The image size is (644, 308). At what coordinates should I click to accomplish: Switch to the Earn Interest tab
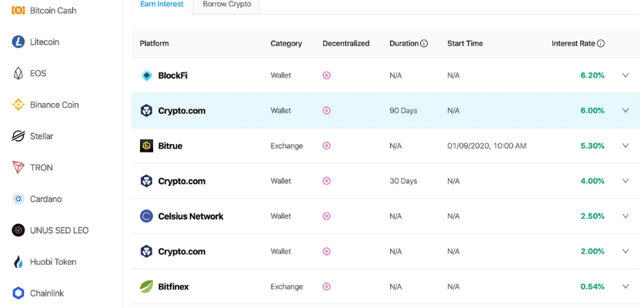point(162,5)
